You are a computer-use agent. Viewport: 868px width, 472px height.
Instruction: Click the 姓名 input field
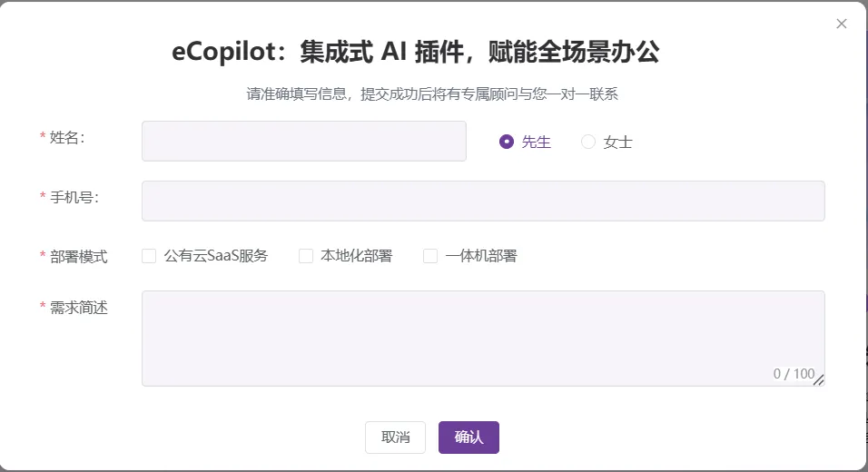(x=304, y=141)
